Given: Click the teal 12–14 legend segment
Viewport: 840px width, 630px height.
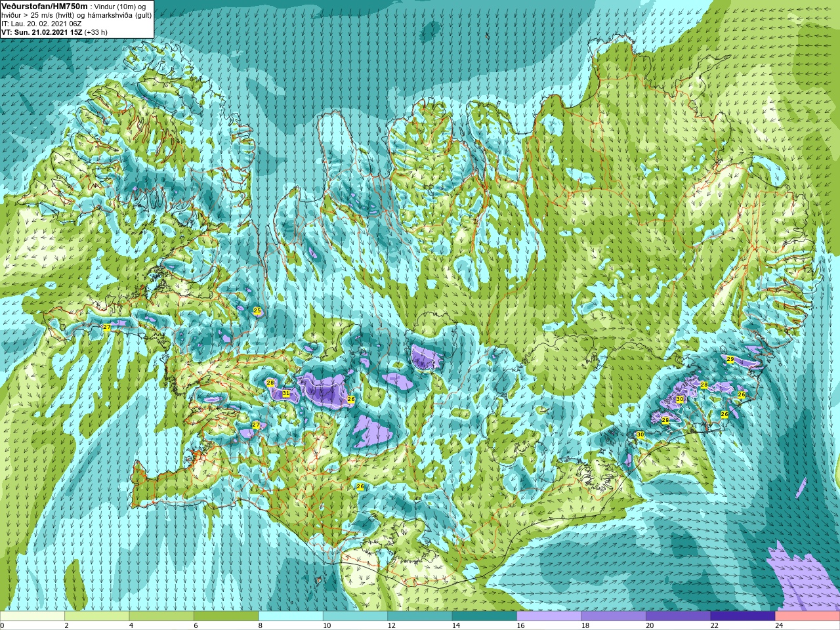Looking at the screenshot, I should click(420, 616).
